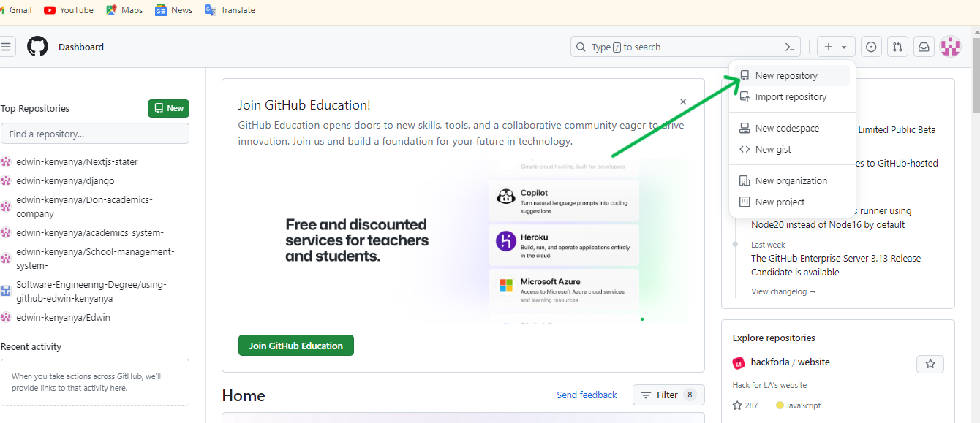Open the Send feedback link
The image size is (980, 423).
[587, 395]
